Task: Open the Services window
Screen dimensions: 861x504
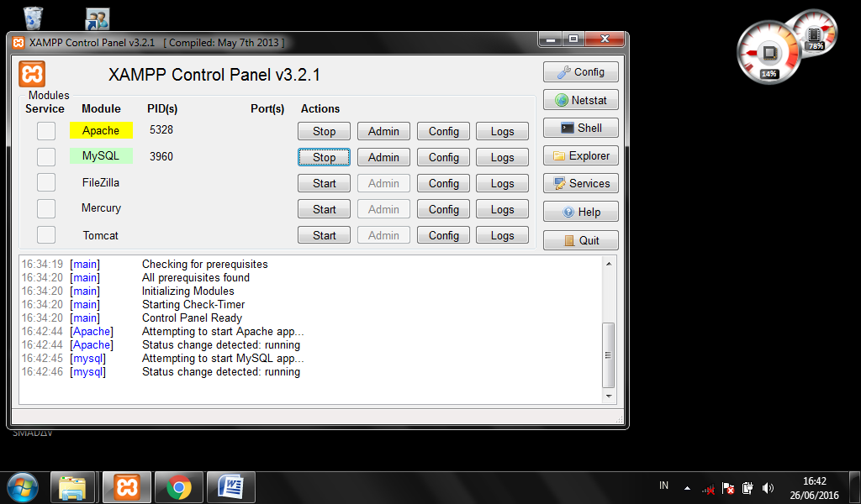Action: [x=579, y=183]
